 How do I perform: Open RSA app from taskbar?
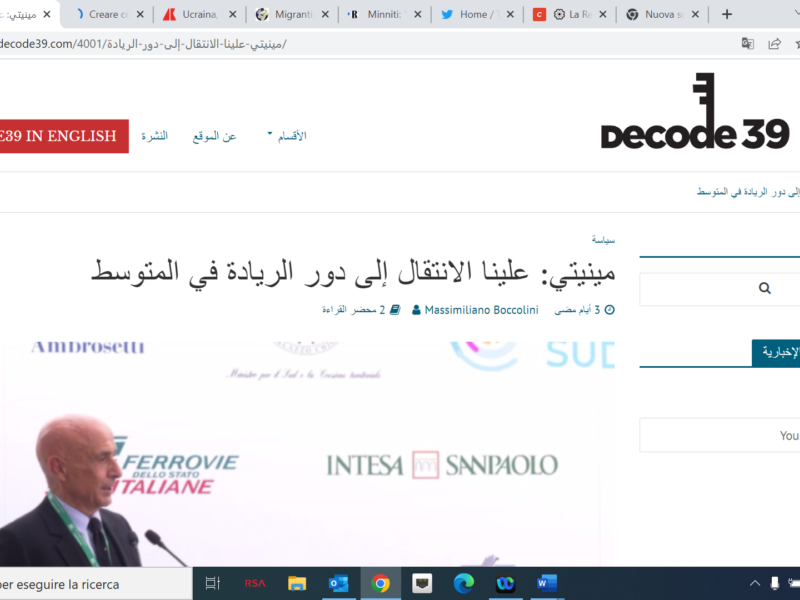255,583
